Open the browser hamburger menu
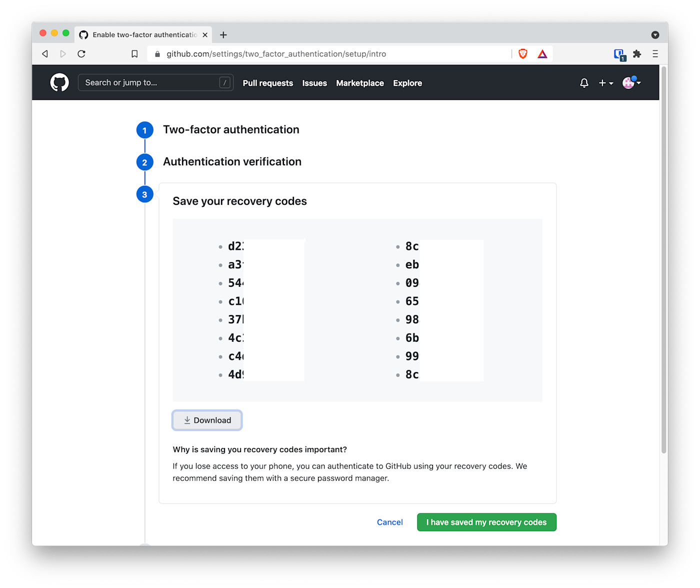This screenshot has width=700, height=588. (x=655, y=54)
